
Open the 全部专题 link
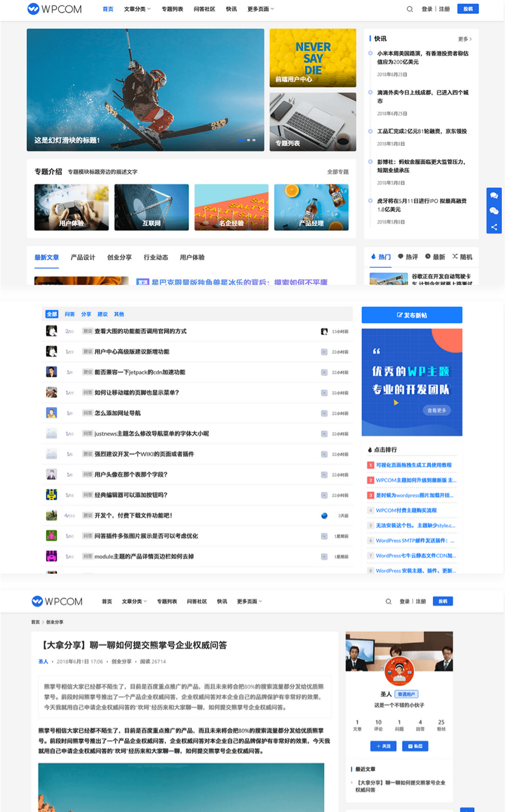point(337,171)
